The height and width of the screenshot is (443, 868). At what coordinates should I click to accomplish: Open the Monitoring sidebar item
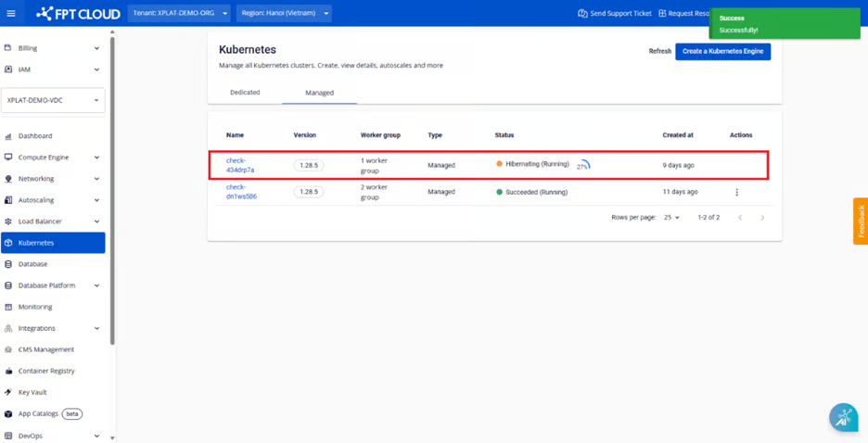pyautogui.click(x=35, y=307)
